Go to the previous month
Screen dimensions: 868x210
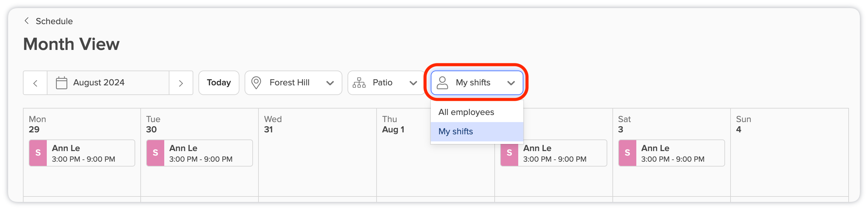[x=35, y=83]
